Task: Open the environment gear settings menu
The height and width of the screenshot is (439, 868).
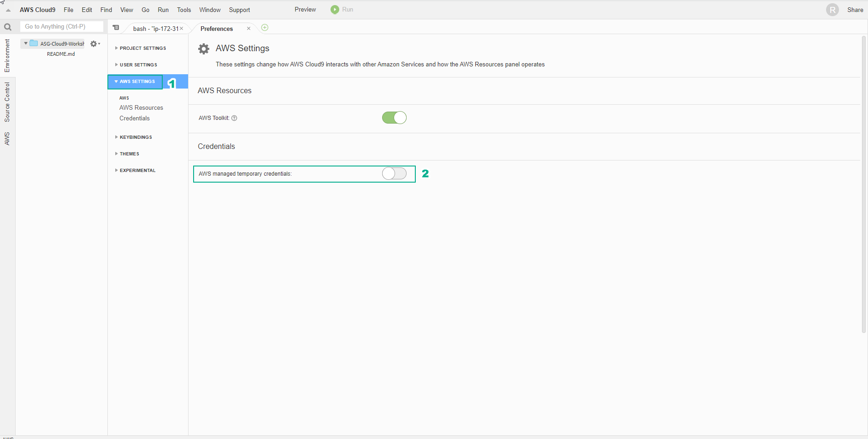Action: point(95,44)
